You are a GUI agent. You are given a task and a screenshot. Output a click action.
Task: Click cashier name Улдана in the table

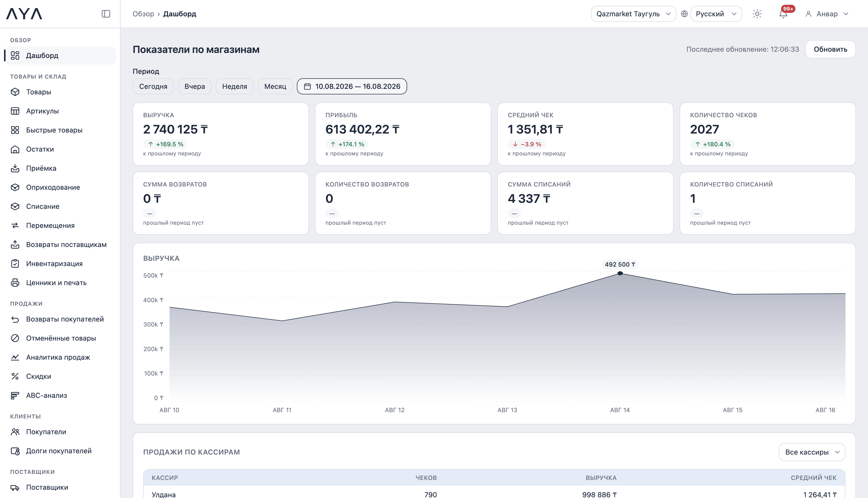click(164, 494)
